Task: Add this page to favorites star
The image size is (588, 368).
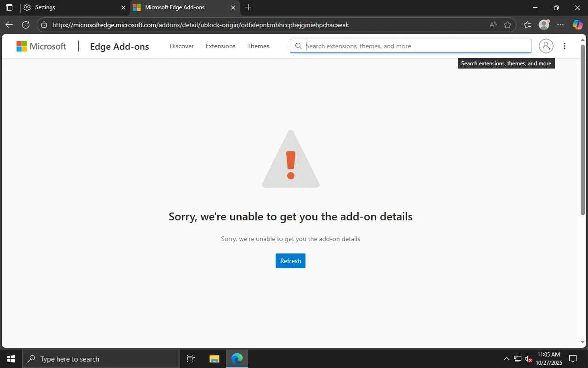Action: (x=508, y=25)
